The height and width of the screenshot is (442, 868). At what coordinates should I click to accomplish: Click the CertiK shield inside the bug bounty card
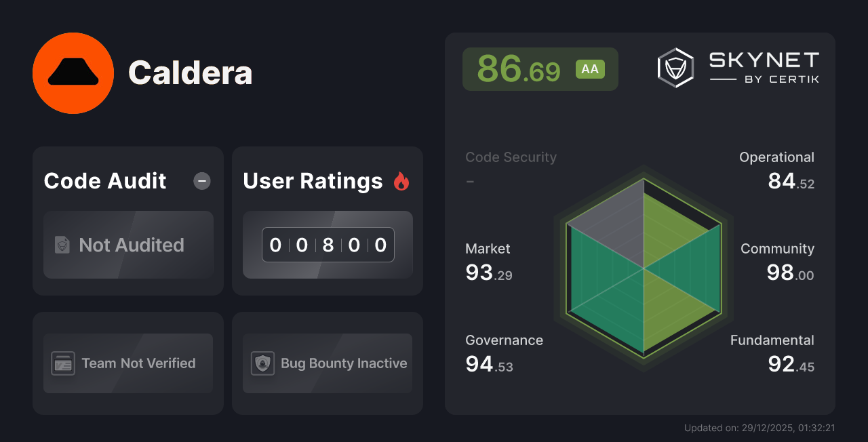pos(263,363)
